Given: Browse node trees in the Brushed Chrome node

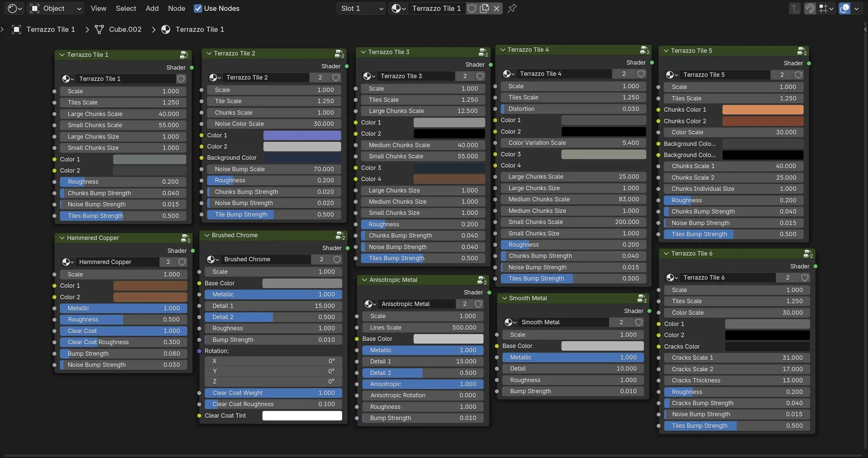Looking at the screenshot, I should 213,260.
